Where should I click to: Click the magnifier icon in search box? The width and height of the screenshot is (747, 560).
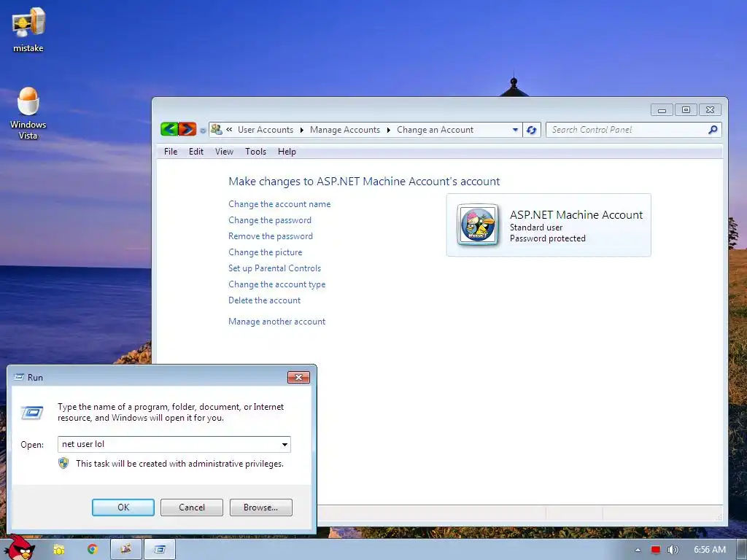713,130
